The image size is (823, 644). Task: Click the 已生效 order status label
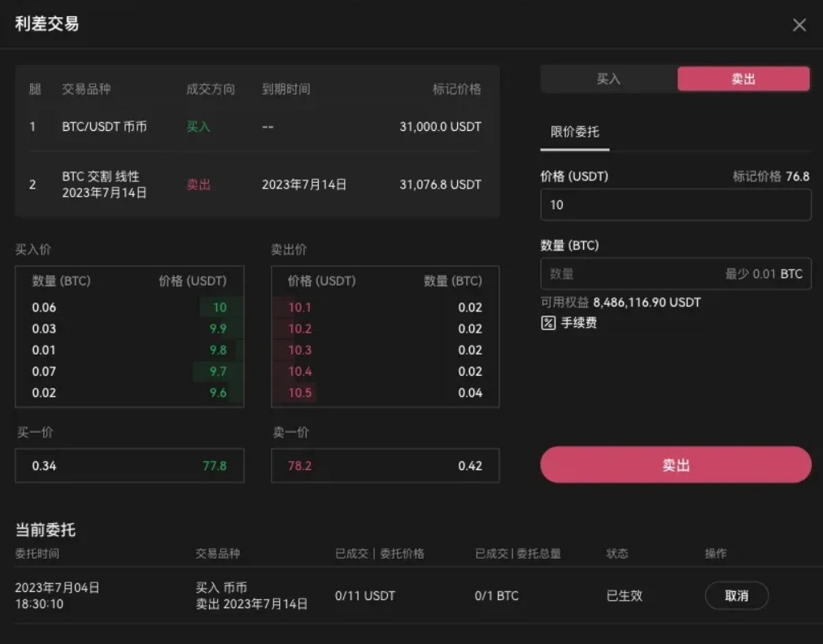(x=624, y=595)
